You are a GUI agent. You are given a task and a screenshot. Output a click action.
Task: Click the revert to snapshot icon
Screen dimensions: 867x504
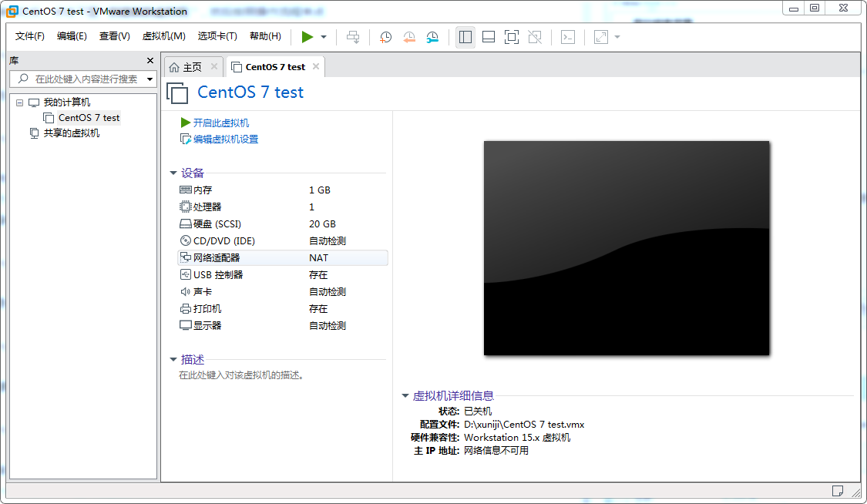[409, 37]
